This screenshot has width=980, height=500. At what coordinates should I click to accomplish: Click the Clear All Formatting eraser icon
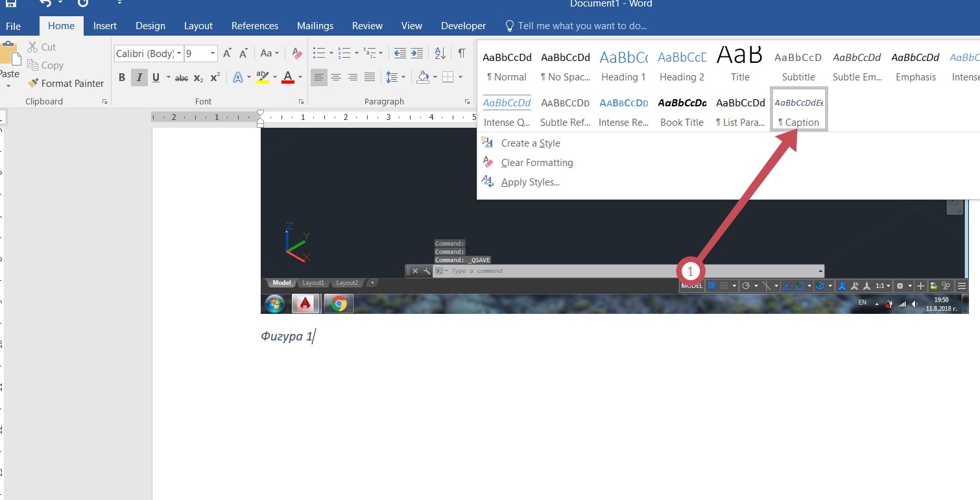(x=297, y=53)
